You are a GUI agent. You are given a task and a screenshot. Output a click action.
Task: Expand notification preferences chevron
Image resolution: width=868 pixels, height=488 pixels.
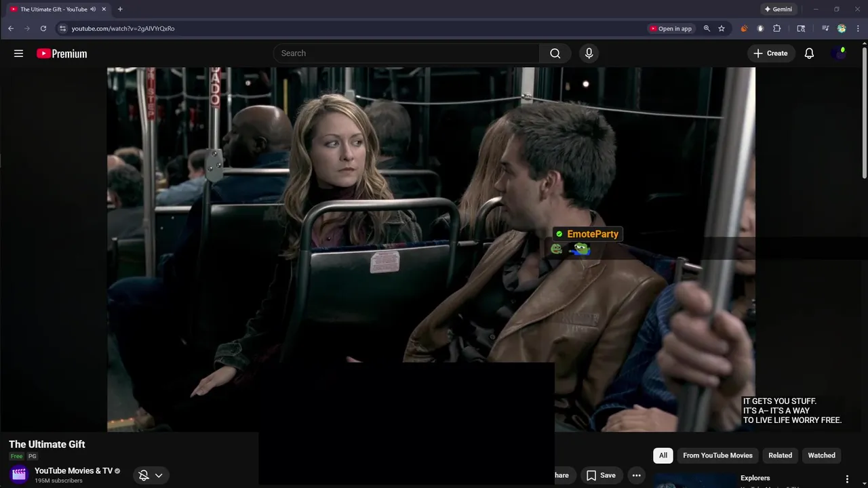click(159, 475)
